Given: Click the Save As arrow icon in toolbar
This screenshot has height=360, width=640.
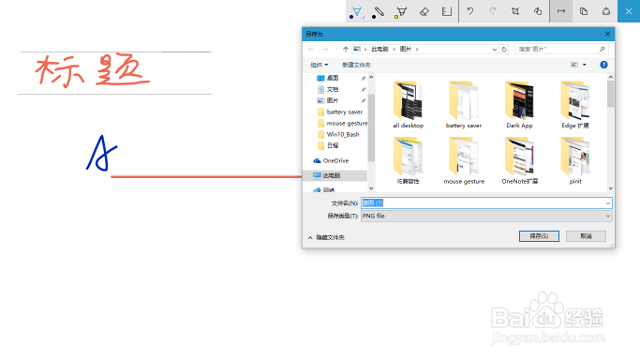Looking at the screenshot, I should click(x=561, y=11).
